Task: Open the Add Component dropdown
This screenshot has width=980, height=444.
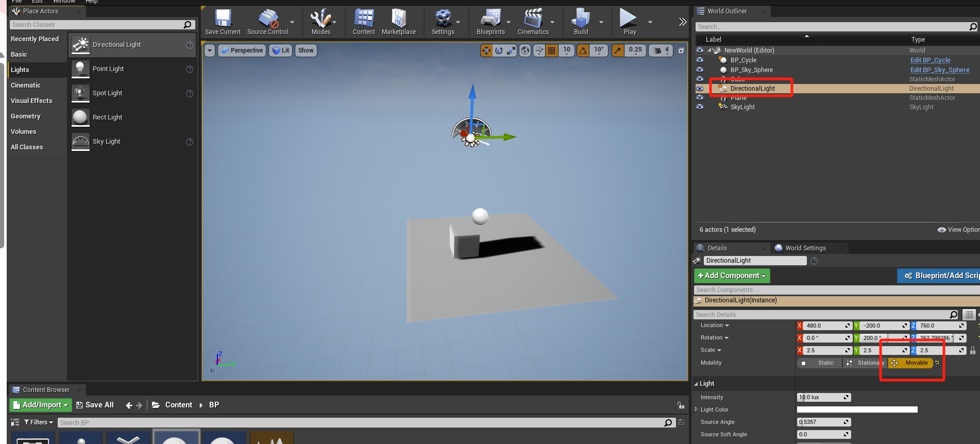Action: pyautogui.click(x=732, y=276)
